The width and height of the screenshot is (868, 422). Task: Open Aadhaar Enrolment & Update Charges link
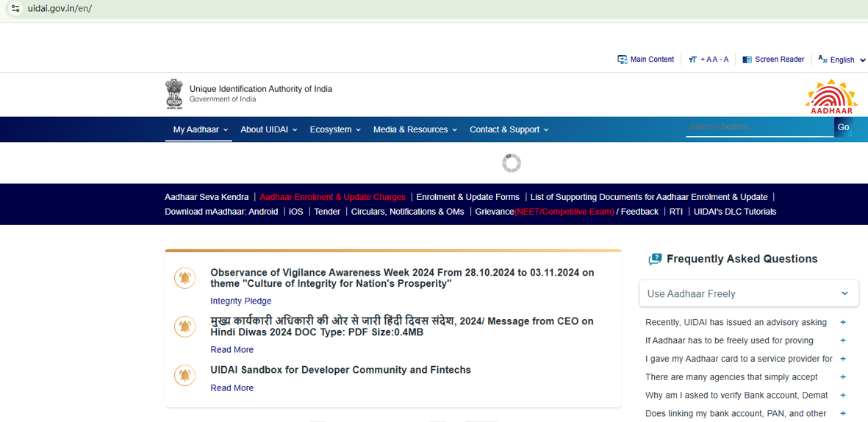pos(332,197)
